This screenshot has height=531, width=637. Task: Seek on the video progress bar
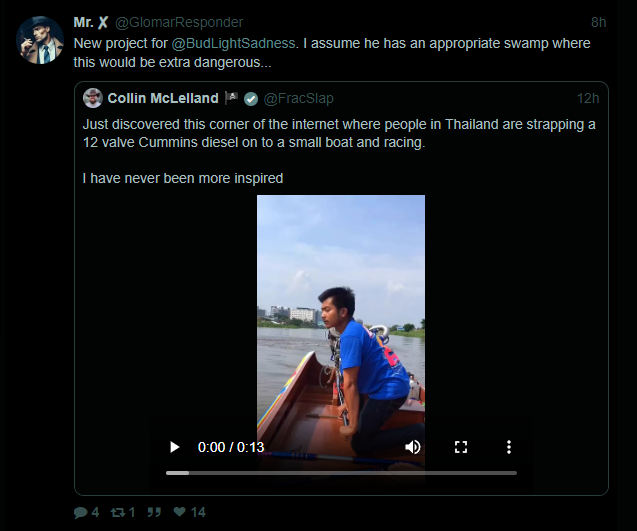click(341, 472)
